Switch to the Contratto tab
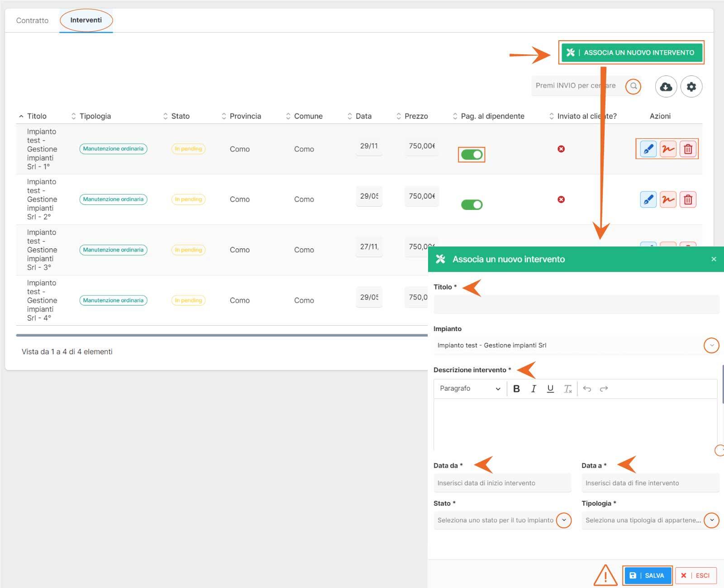 point(32,20)
